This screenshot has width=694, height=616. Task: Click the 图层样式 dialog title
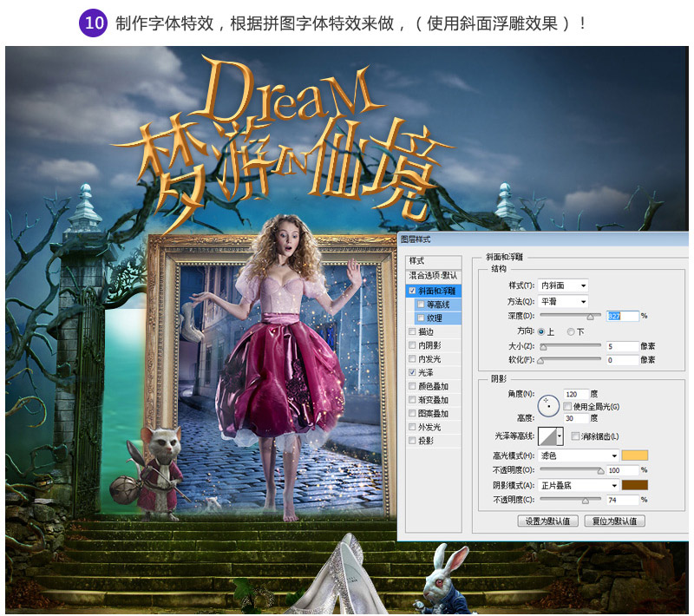[x=416, y=239]
